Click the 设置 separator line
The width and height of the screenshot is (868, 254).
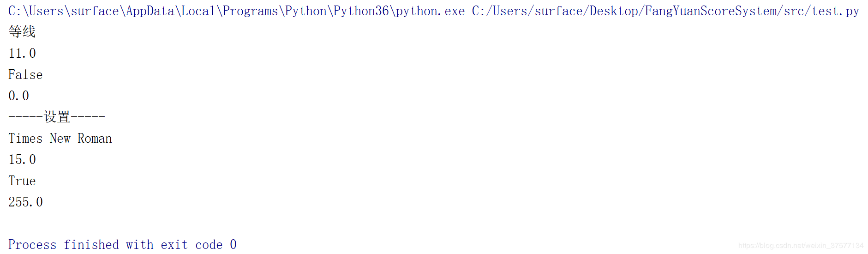[x=57, y=117]
